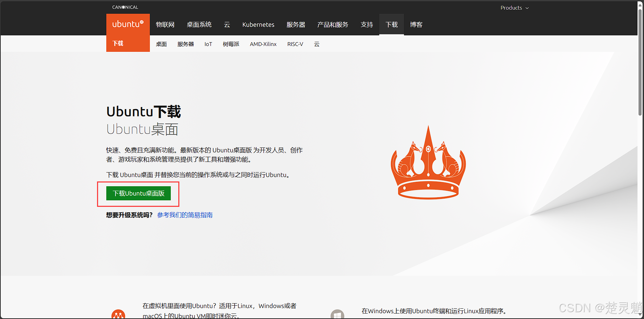Switch to the 树莓派 sub-navigation tab
644x319 pixels.
click(231, 44)
